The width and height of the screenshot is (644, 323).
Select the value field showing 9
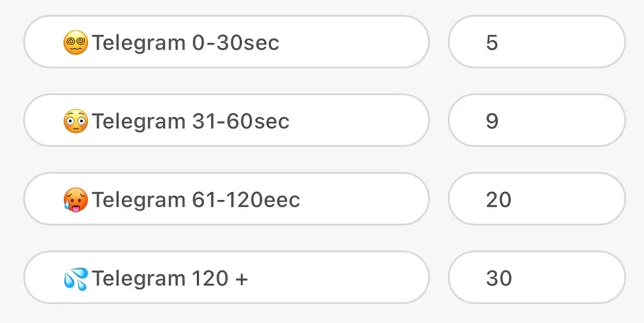coord(536,121)
